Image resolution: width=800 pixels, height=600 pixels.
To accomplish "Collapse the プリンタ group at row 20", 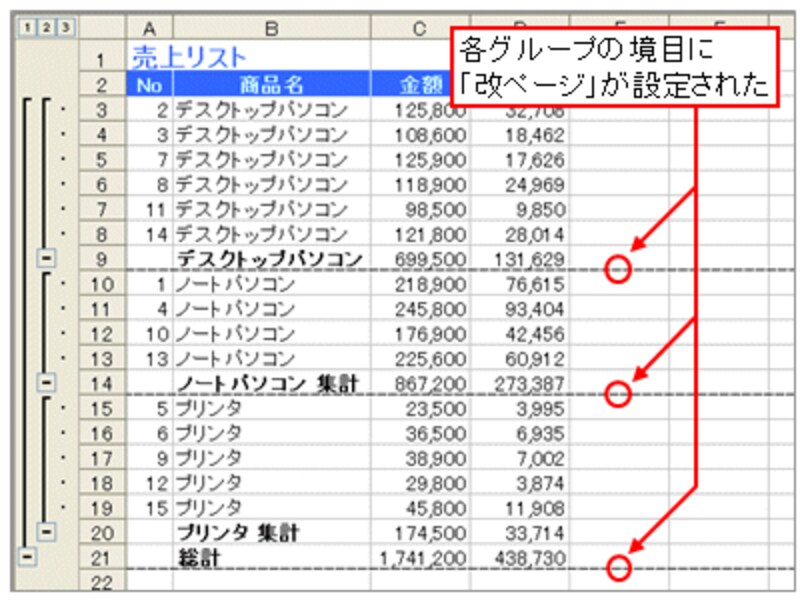I will (45, 531).
